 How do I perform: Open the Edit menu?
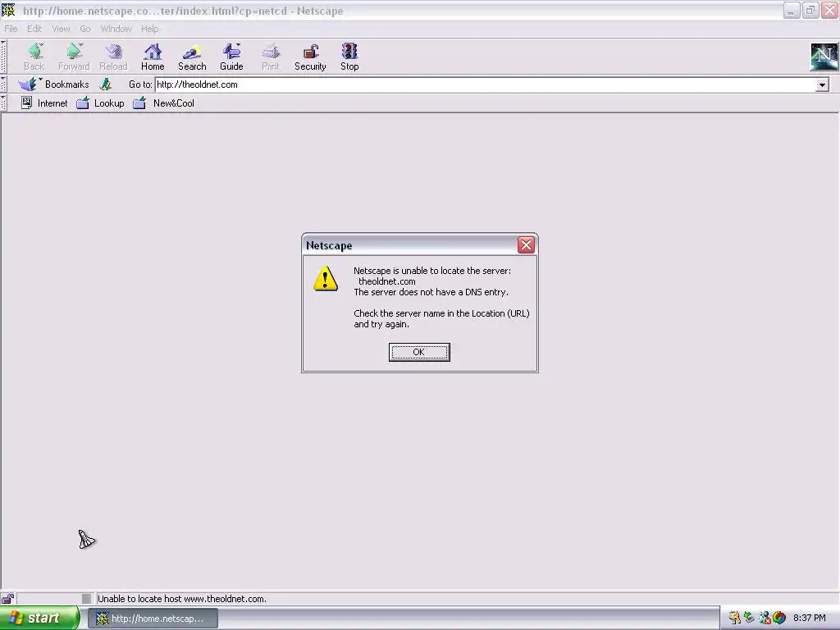click(x=34, y=29)
